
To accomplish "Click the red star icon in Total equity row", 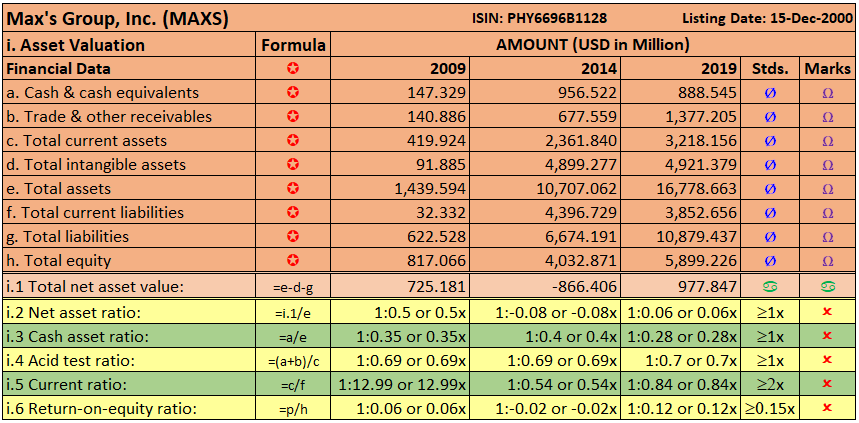I will 293,260.
